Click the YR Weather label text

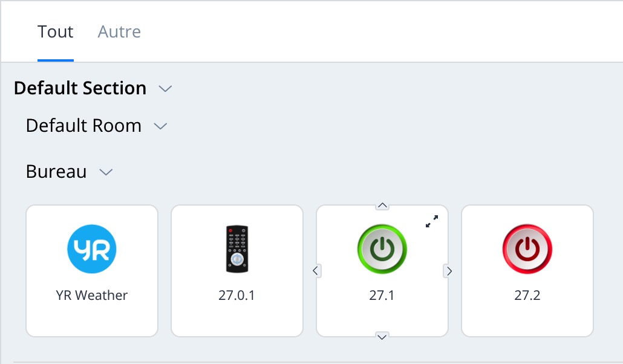tap(92, 296)
